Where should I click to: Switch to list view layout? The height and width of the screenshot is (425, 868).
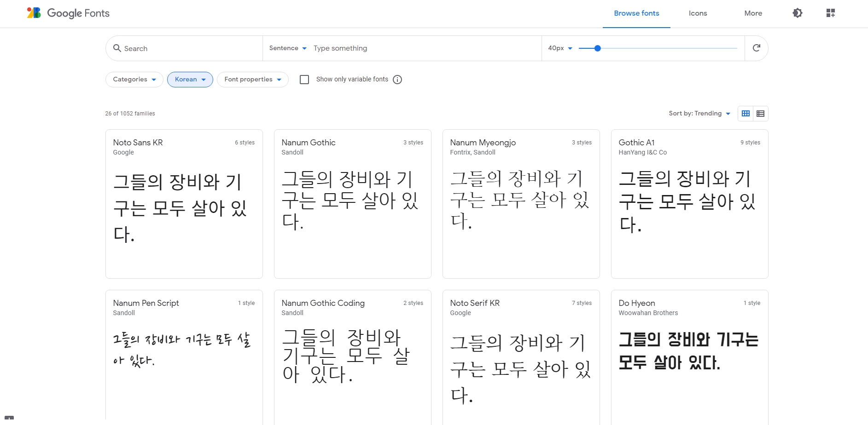pyautogui.click(x=760, y=114)
